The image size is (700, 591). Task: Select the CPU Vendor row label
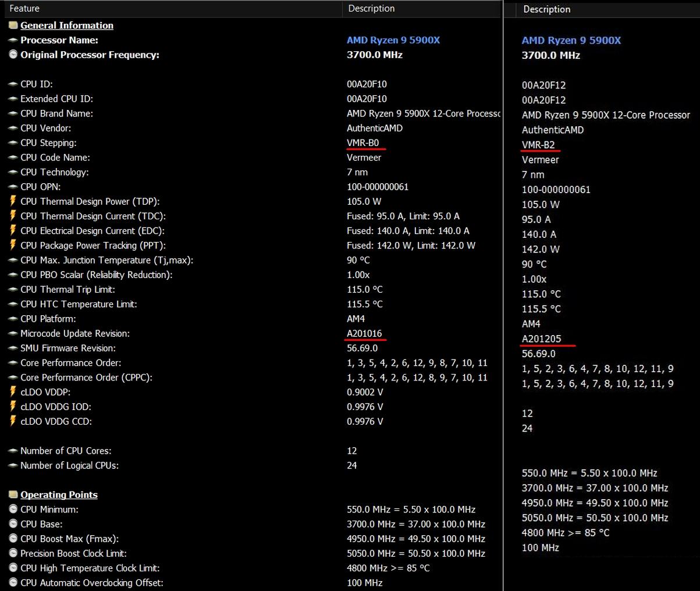(x=45, y=128)
